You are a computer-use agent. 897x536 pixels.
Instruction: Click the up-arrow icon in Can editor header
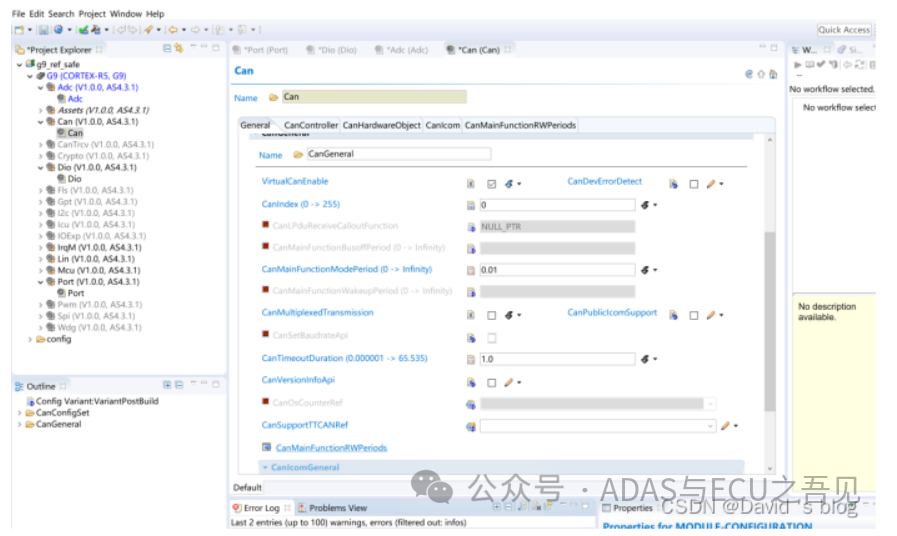point(761,74)
